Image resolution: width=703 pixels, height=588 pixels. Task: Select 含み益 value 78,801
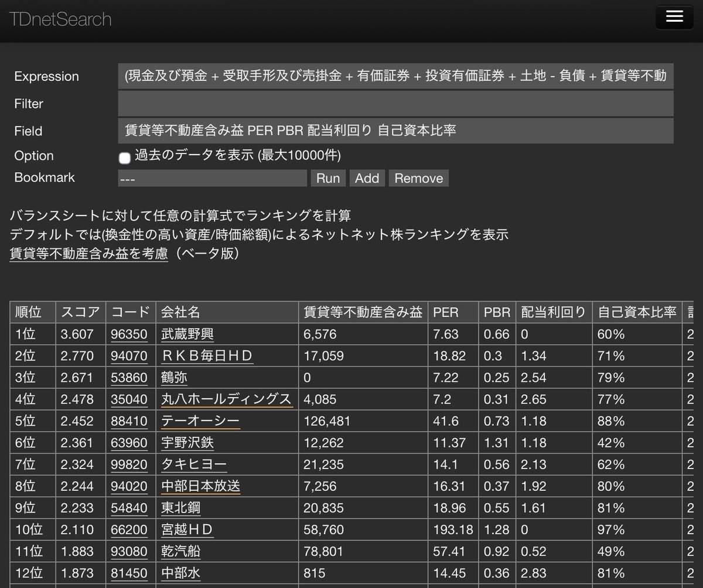coord(363,552)
